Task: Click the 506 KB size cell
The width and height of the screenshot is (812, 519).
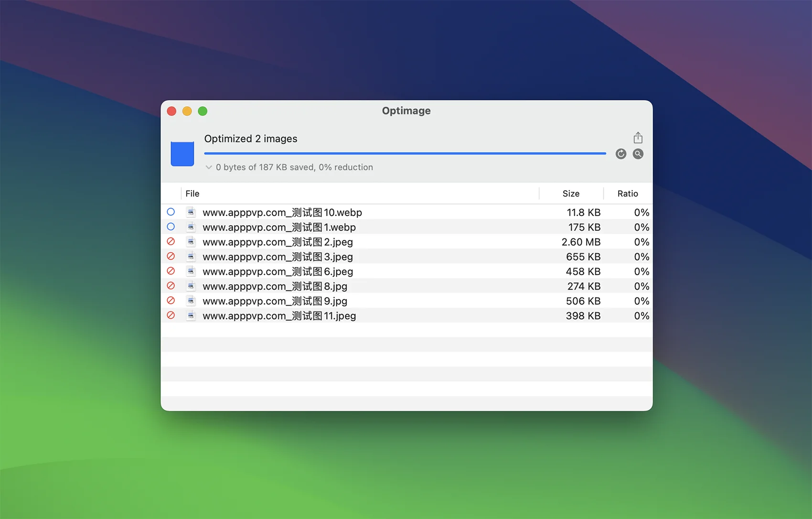Action: [x=583, y=301]
